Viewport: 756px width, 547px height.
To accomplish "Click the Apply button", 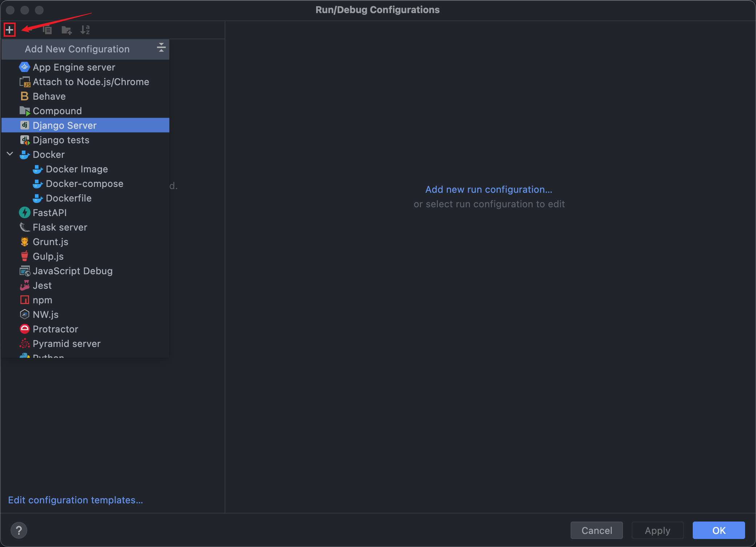I will tap(658, 531).
